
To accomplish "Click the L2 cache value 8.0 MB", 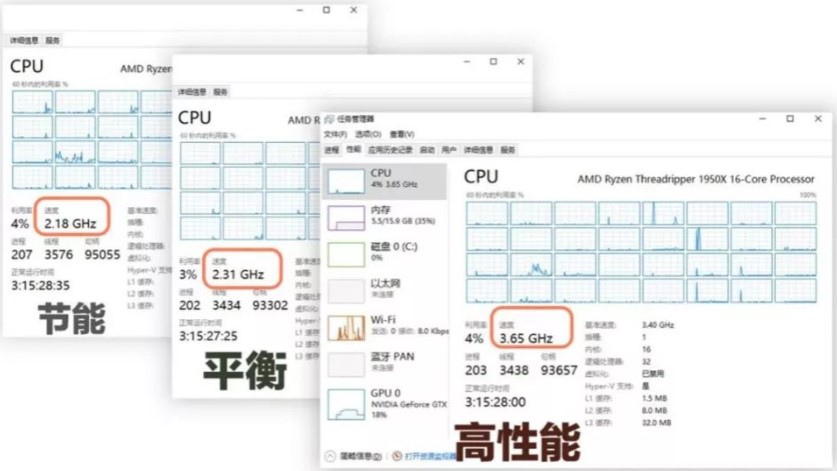I will click(x=654, y=410).
